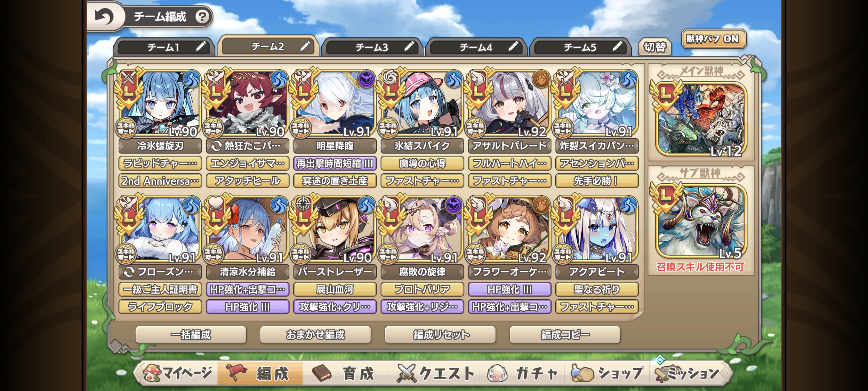Open the クエスト menu
Image resolution: width=868 pixels, height=391 pixels.
(436, 373)
